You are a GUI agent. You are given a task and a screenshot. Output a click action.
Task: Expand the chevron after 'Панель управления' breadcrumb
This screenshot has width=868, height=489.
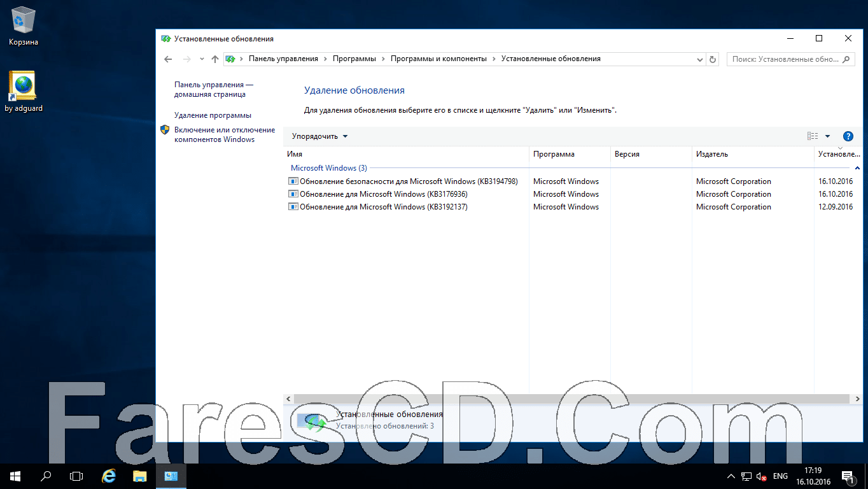click(325, 59)
